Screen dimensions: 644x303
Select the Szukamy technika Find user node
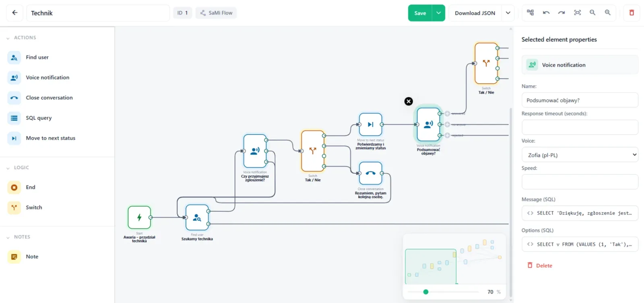click(197, 217)
